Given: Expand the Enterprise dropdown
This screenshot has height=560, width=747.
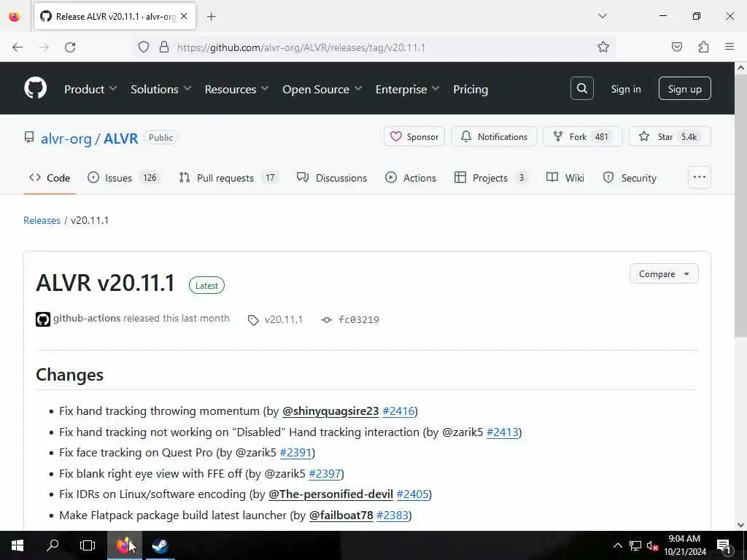Looking at the screenshot, I should (407, 89).
